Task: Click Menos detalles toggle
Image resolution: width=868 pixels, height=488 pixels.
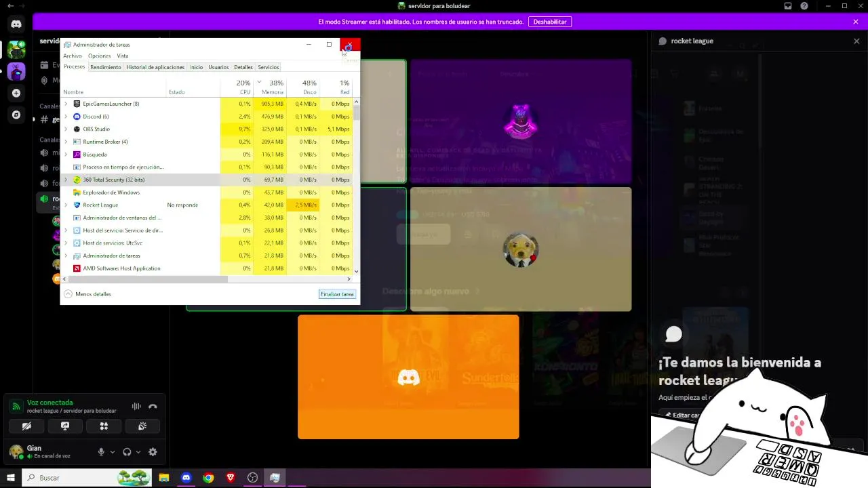Action: 87,294
